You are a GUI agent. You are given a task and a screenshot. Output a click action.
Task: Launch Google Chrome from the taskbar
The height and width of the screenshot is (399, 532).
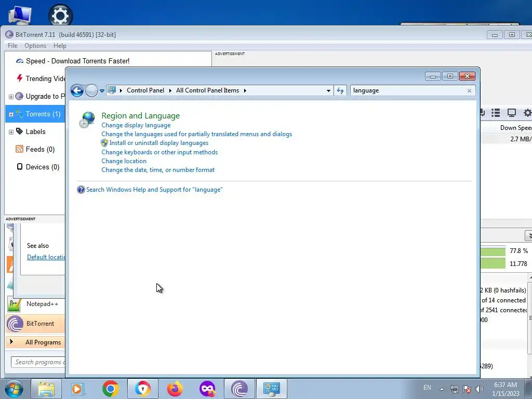tap(110, 389)
